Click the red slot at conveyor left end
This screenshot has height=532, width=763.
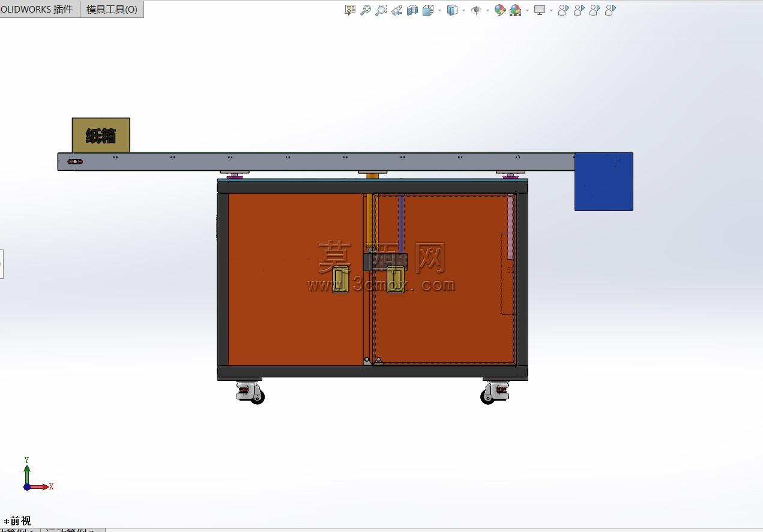pyautogui.click(x=75, y=161)
